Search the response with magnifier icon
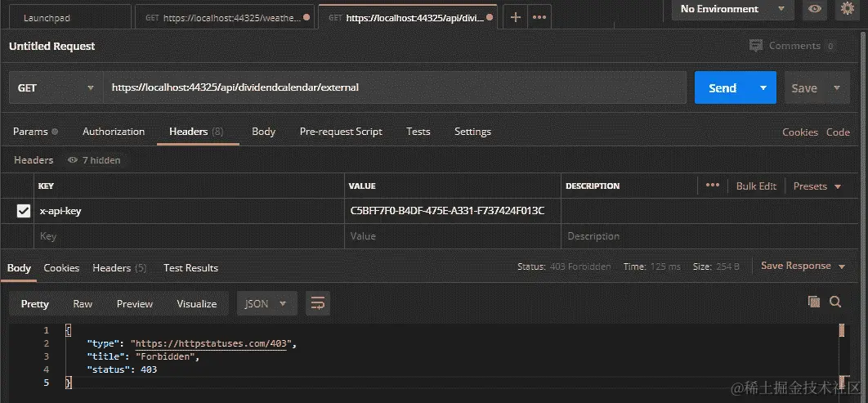 click(x=835, y=302)
